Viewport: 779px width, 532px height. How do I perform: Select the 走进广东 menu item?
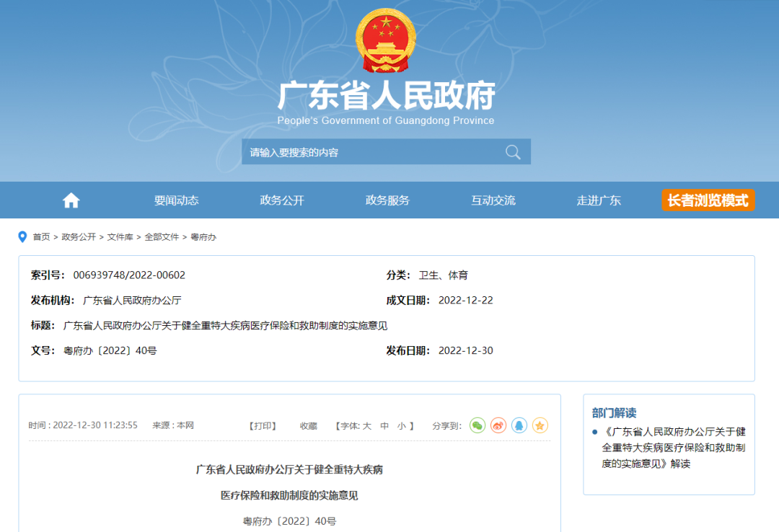(599, 200)
